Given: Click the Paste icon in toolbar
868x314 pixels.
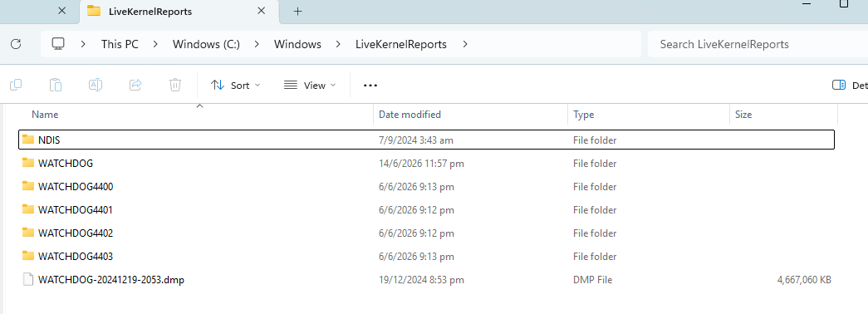Looking at the screenshot, I should click(56, 85).
